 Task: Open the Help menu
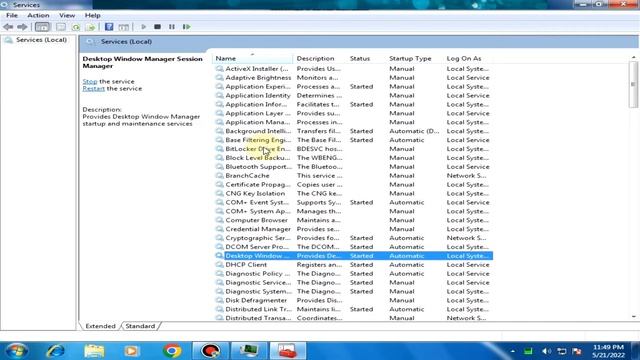point(92,15)
